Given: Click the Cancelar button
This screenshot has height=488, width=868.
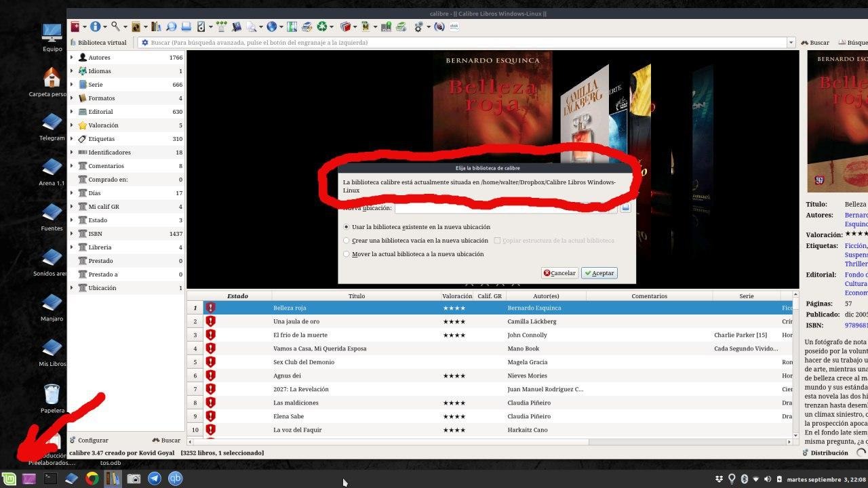Looking at the screenshot, I should 559,273.
